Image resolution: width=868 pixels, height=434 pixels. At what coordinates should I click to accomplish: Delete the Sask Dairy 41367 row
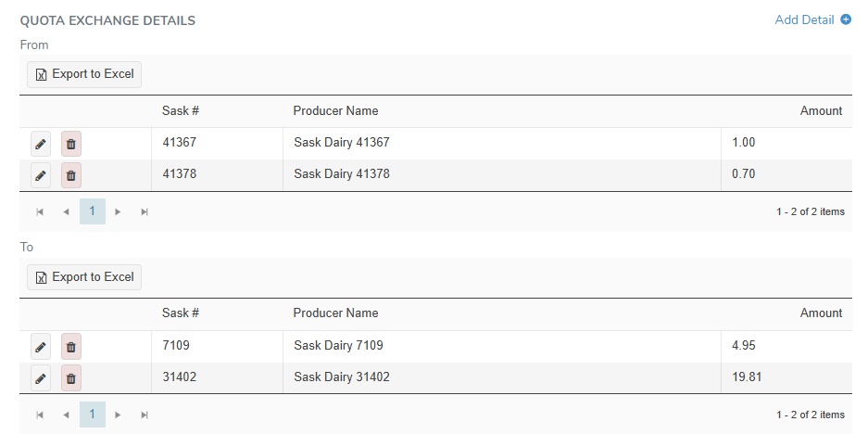point(71,144)
